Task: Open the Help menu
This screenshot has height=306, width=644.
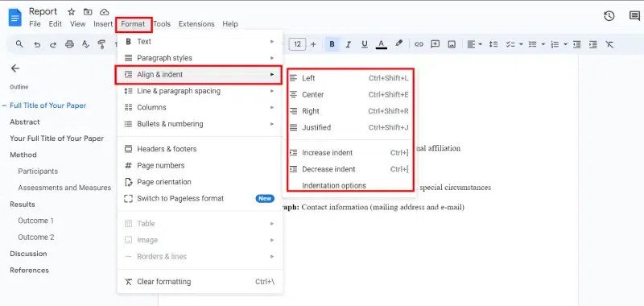Action: [x=230, y=24]
